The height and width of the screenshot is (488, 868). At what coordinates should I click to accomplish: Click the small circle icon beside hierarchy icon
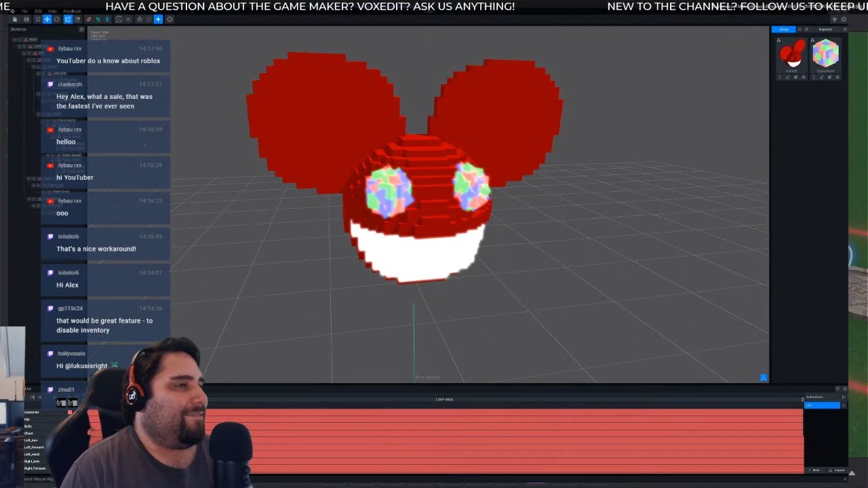coord(149,20)
